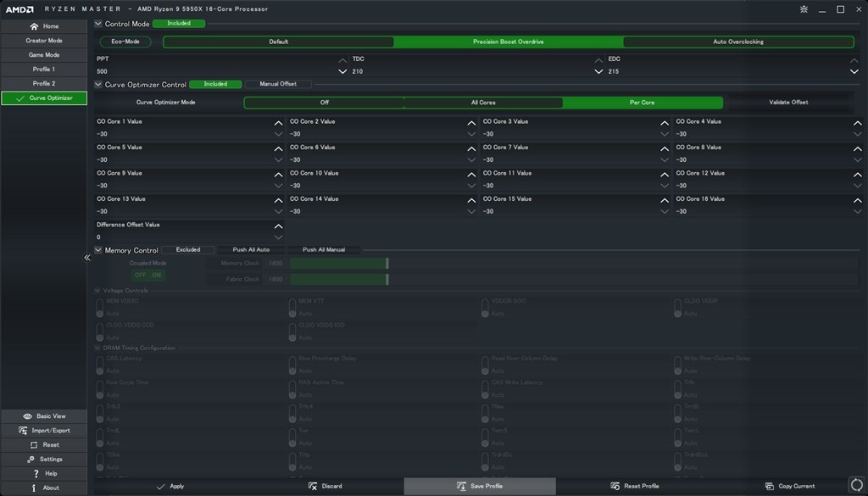Click the Import/Export icon in sidebar
Image resolution: width=868 pixels, height=496 pixels.
23,431
